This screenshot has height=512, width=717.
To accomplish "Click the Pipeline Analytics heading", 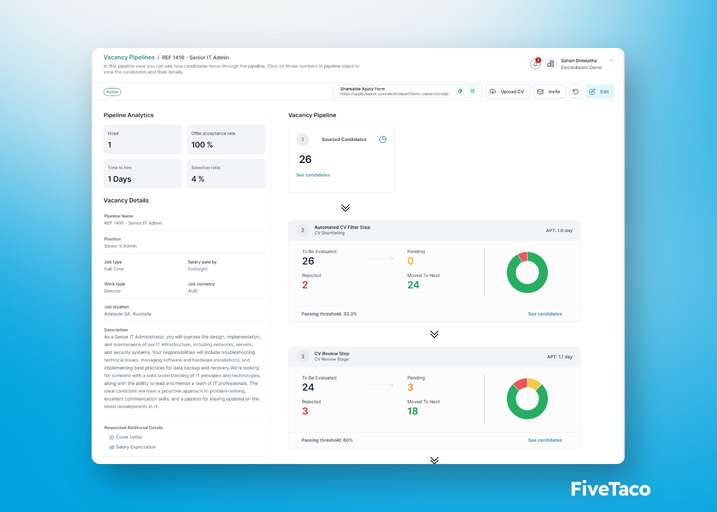I will click(x=128, y=115).
